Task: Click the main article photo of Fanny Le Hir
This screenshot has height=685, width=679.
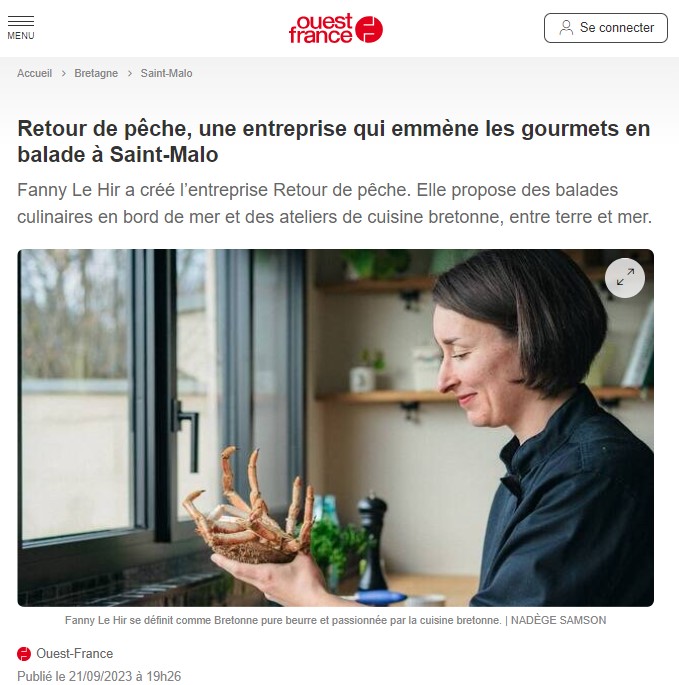Action: [x=336, y=428]
